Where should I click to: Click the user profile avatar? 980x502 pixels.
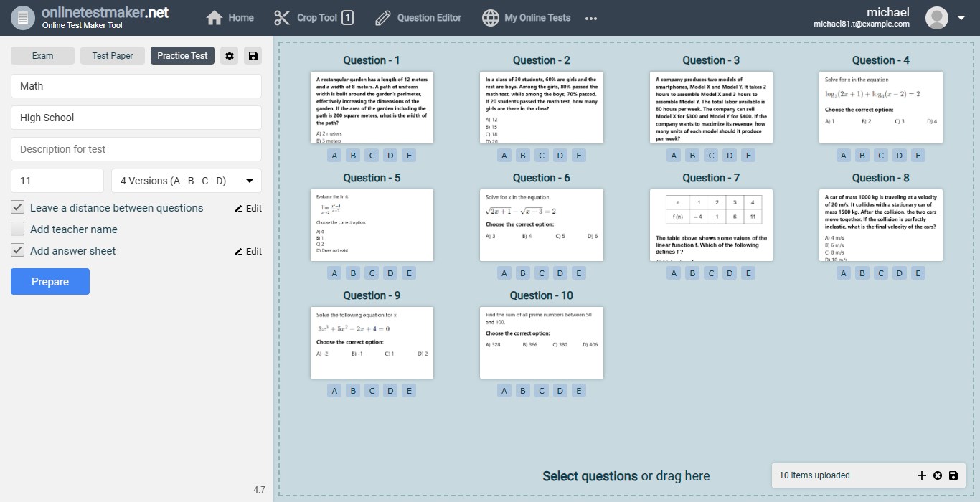click(937, 18)
